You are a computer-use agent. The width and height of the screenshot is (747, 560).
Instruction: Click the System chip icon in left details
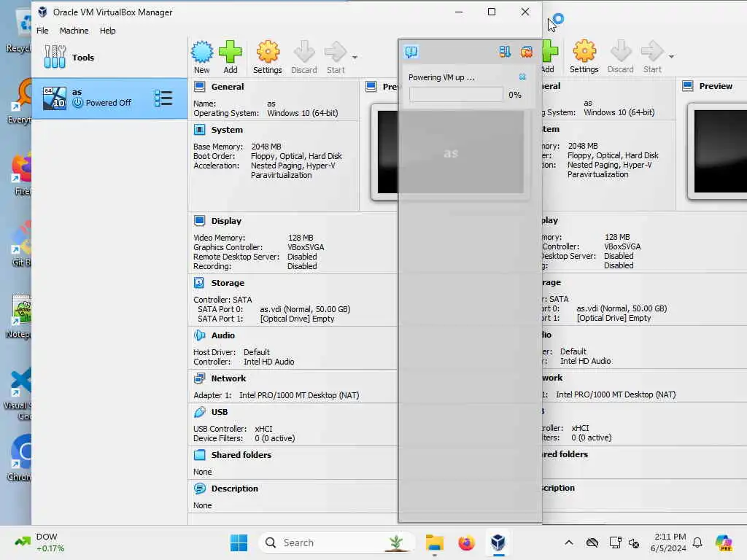pos(200,130)
